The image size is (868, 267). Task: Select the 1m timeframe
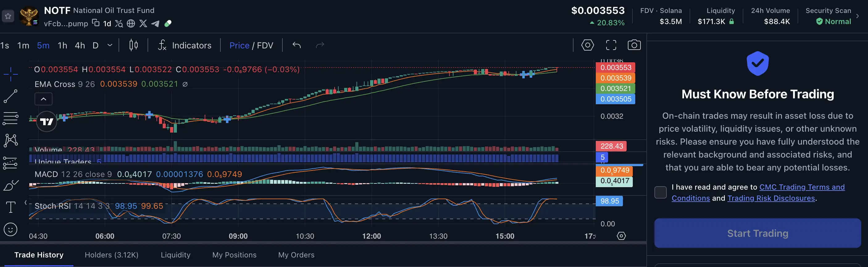point(23,45)
